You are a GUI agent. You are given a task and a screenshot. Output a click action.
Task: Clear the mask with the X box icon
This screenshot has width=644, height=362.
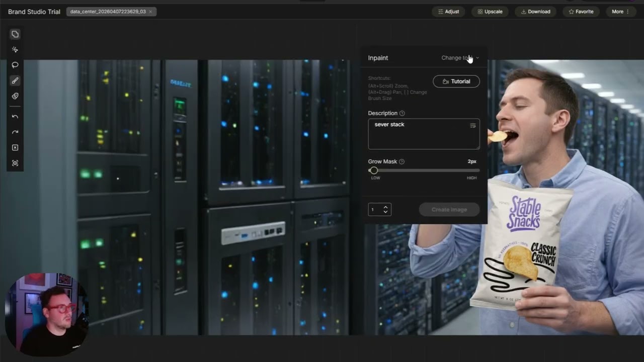15,148
